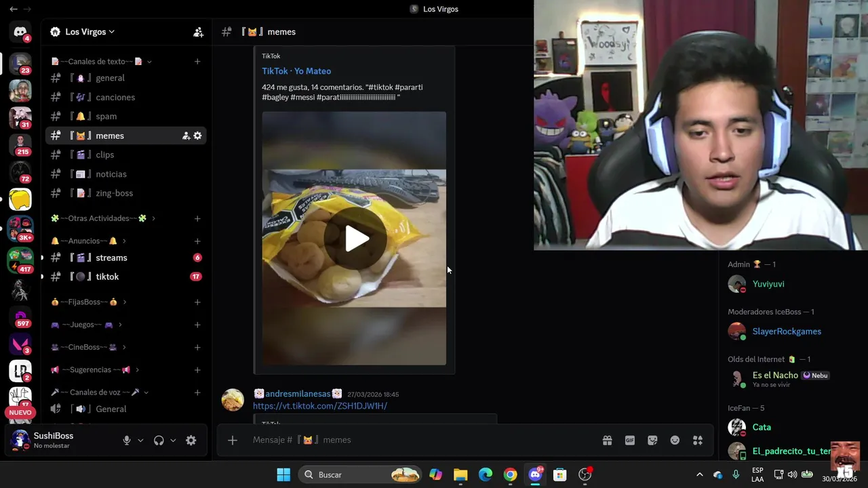
Task: Click invite members icon beside Los Virgos
Action: (198, 32)
